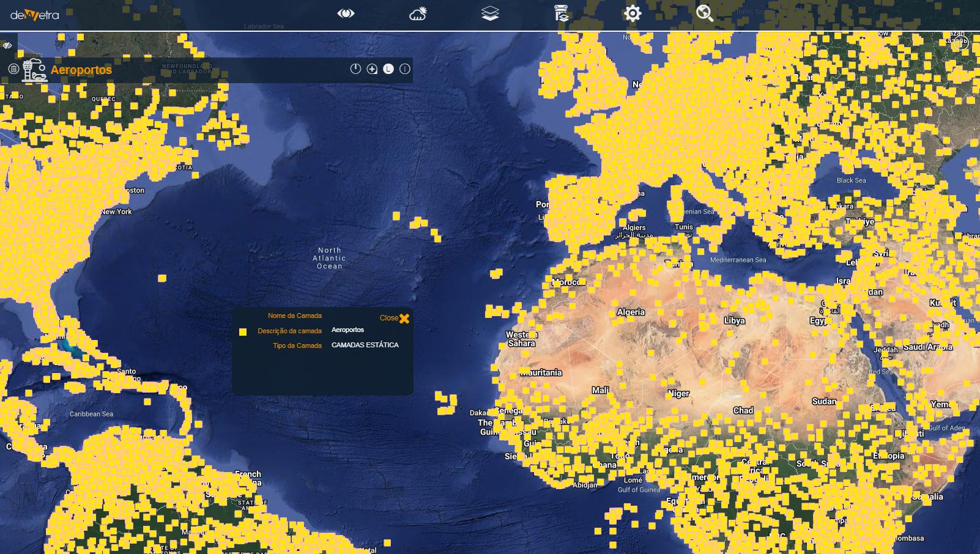980x554 pixels.
Task: Open the static layers column icon
Action: click(561, 13)
